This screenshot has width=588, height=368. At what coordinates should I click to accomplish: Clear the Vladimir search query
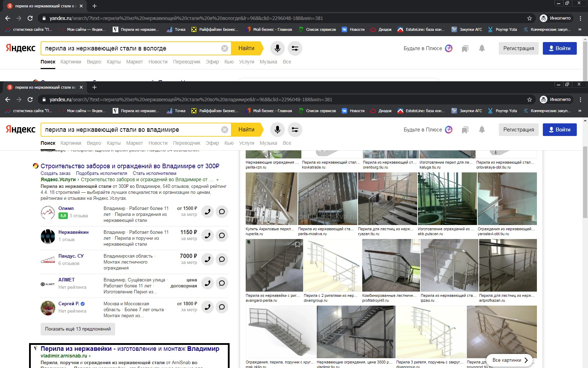coord(225,130)
